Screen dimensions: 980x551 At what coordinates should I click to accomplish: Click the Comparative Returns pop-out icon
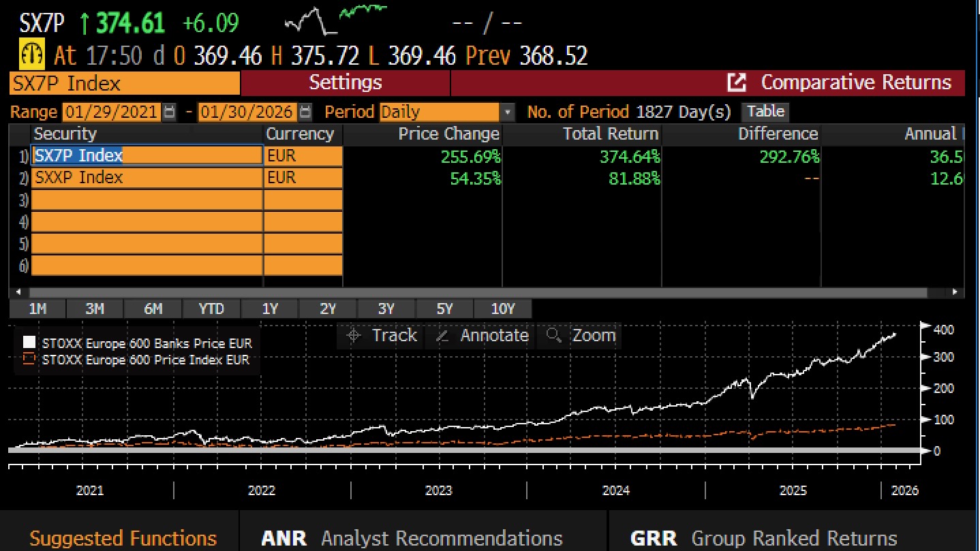coord(737,83)
